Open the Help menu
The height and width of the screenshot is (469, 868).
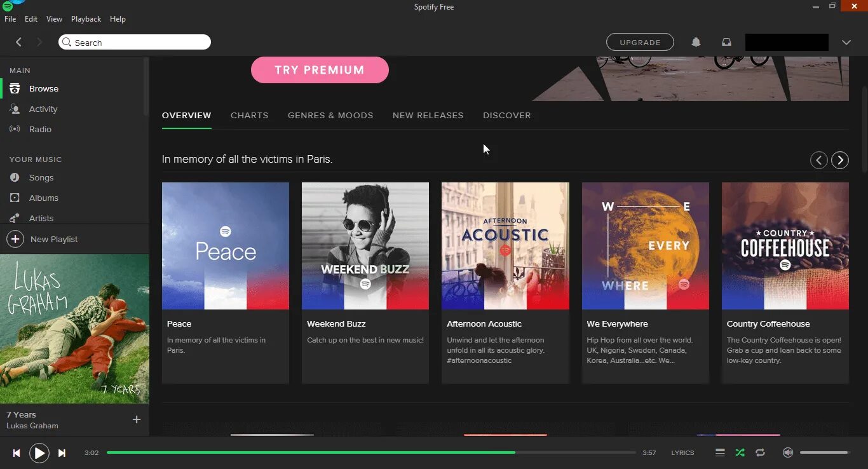click(118, 19)
